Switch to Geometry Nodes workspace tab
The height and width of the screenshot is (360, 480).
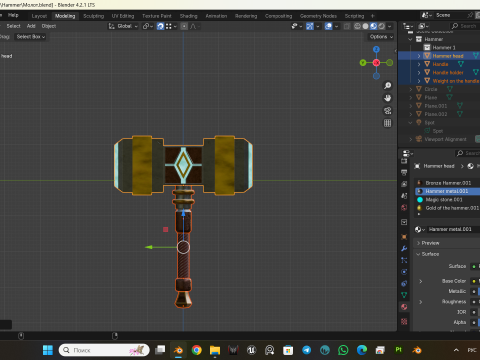coord(318,16)
